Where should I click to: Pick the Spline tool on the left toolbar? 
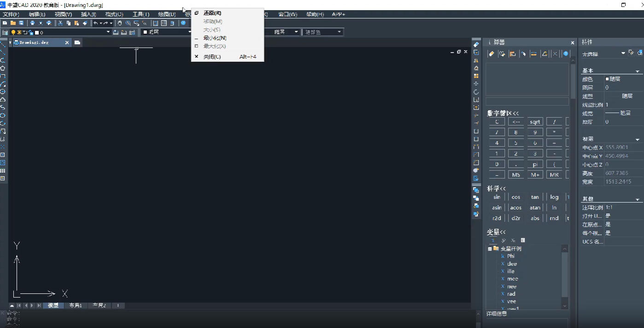pyautogui.click(x=3, y=107)
